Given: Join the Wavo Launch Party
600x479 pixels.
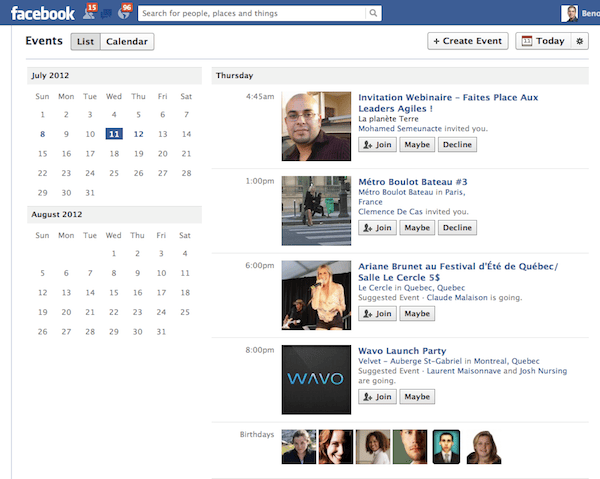Looking at the screenshot, I should tap(377, 397).
